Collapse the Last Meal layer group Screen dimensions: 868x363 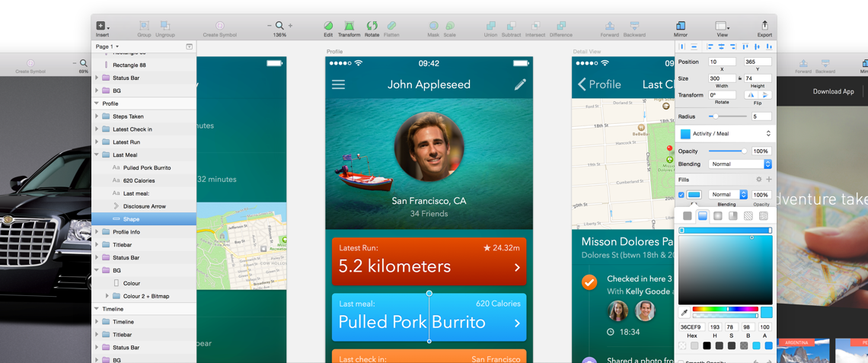click(97, 154)
